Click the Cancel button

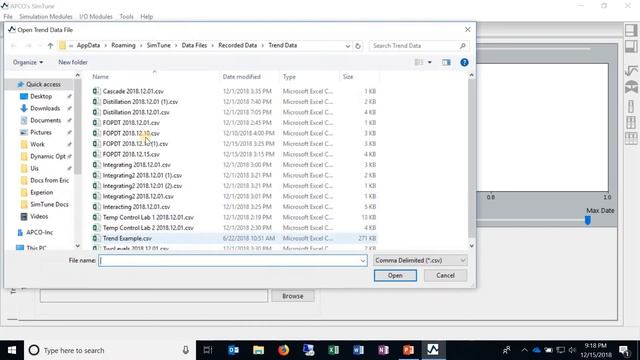(445, 276)
